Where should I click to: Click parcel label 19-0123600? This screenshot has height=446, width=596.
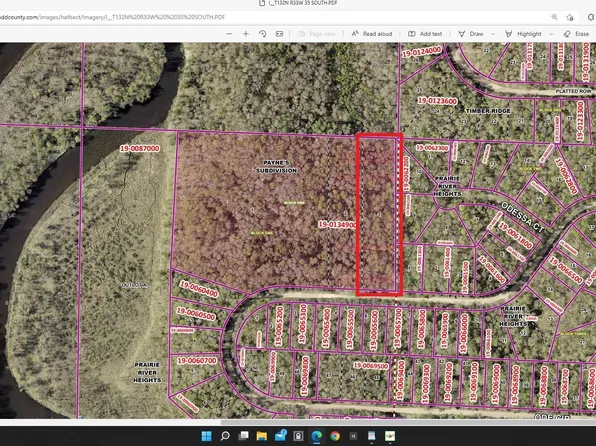click(437, 101)
